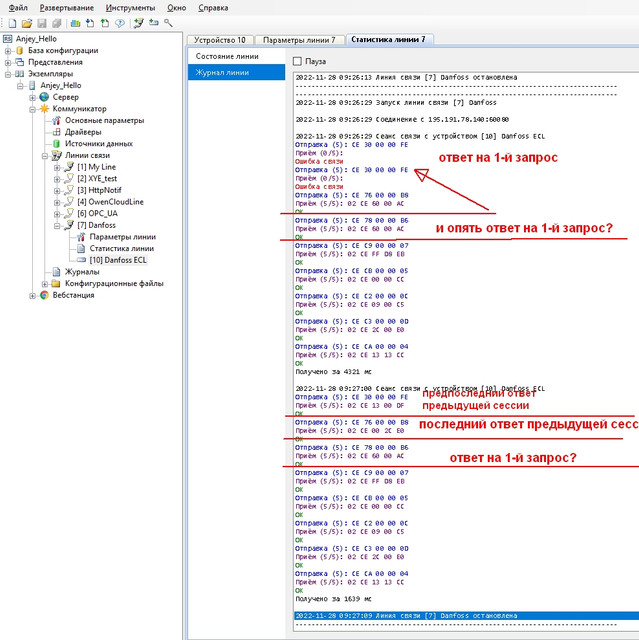The height and width of the screenshot is (640, 639).
Task: Open the Инструменты menu
Action: coord(130,8)
